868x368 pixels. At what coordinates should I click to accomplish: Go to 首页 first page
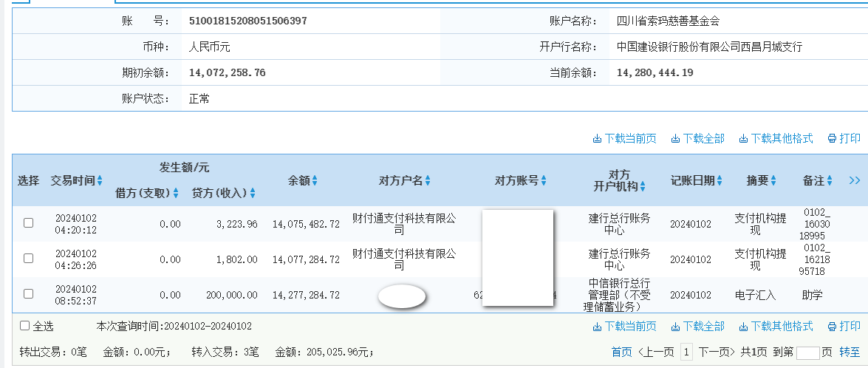(x=622, y=352)
